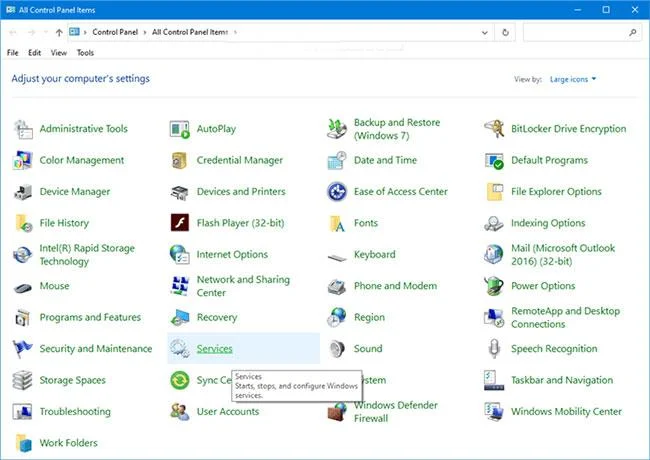Open the Indexing Options icon
650x460 pixels.
click(x=494, y=223)
